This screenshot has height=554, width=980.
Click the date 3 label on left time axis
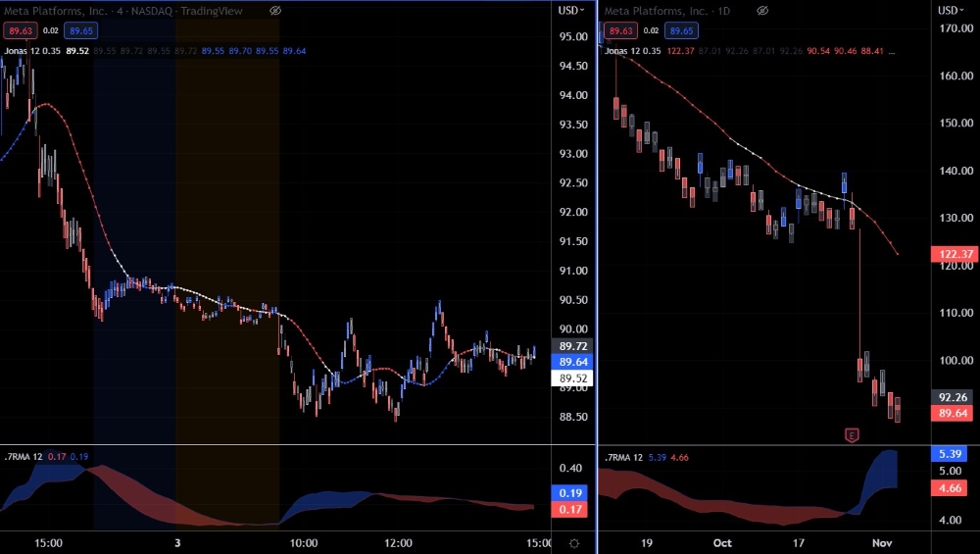[177, 543]
